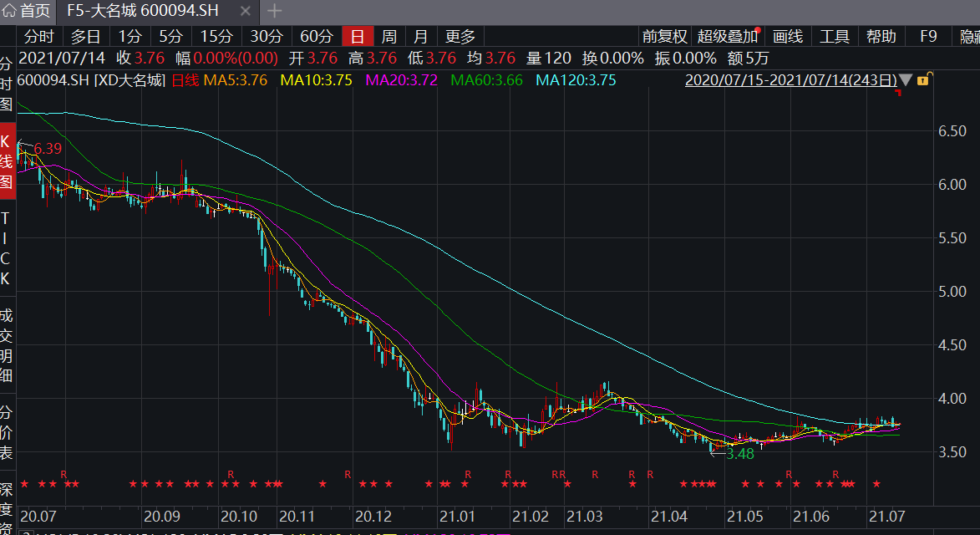Screen dimensions: 980x535
Task: Open a new tab with plus icon
Action: click(x=274, y=12)
